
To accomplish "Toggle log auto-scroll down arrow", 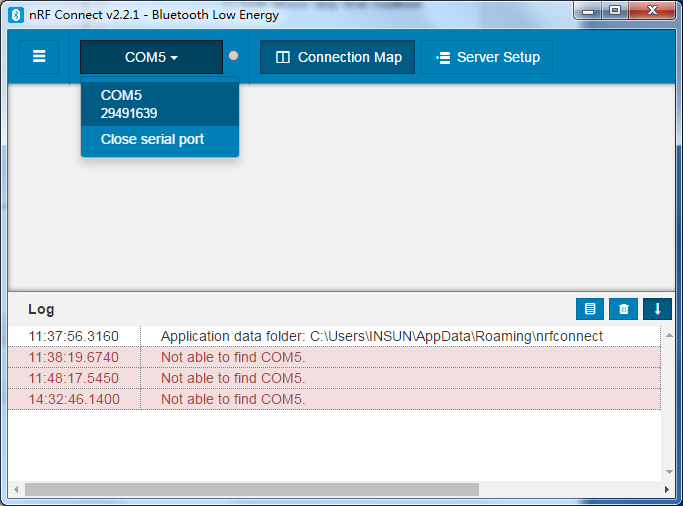I will click(657, 309).
